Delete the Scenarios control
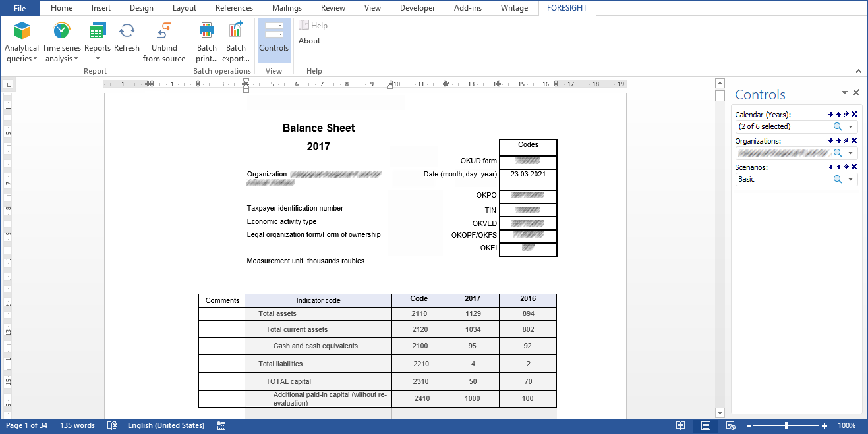Image resolution: width=868 pixels, height=434 pixels. click(854, 167)
